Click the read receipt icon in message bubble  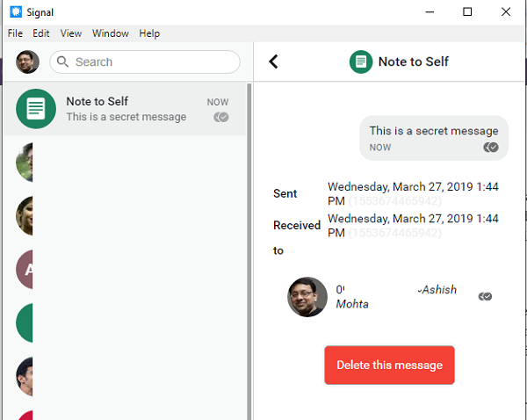click(x=491, y=147)
